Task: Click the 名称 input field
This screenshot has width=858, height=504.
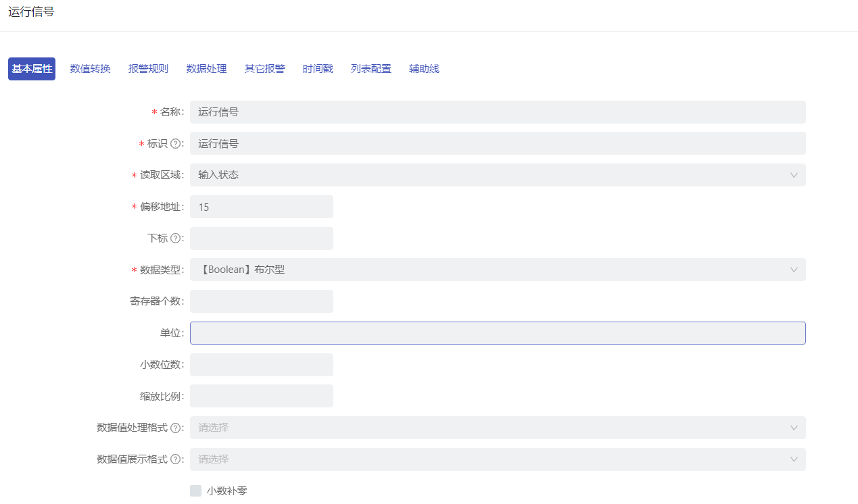Action: (x=498, y=112)
